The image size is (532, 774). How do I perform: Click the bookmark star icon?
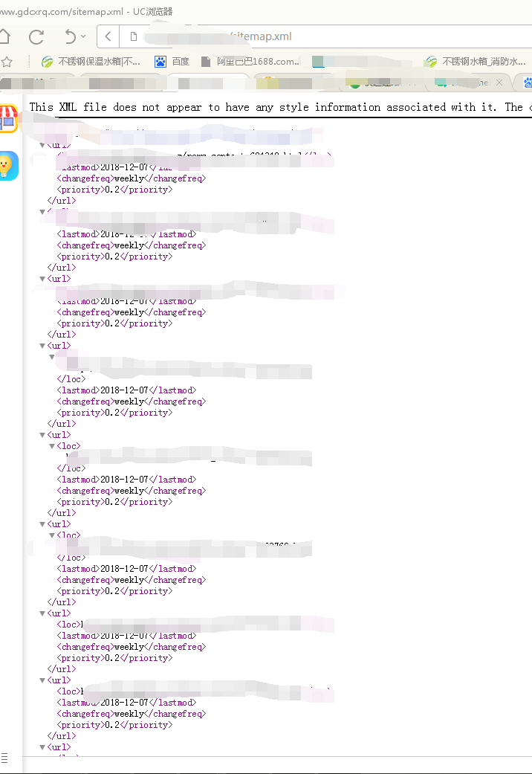click(x=6, y=62)
